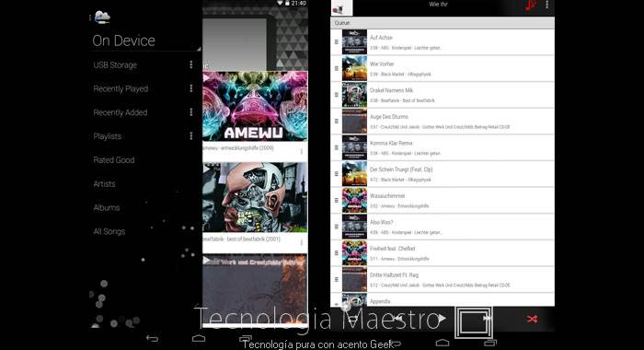This screenshot has height=350, width=644.
Task: Tap the red music note icon
Action: [531, 6]
